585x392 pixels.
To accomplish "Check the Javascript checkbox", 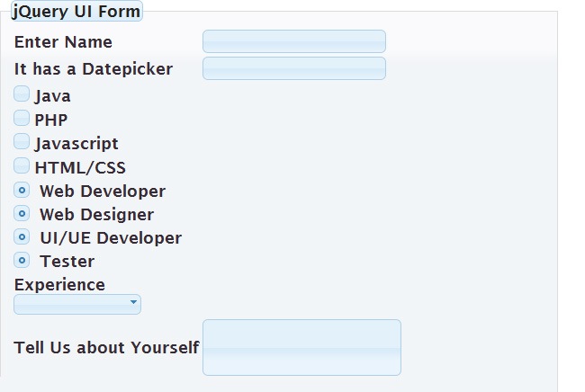I will (x=22, y=142).
